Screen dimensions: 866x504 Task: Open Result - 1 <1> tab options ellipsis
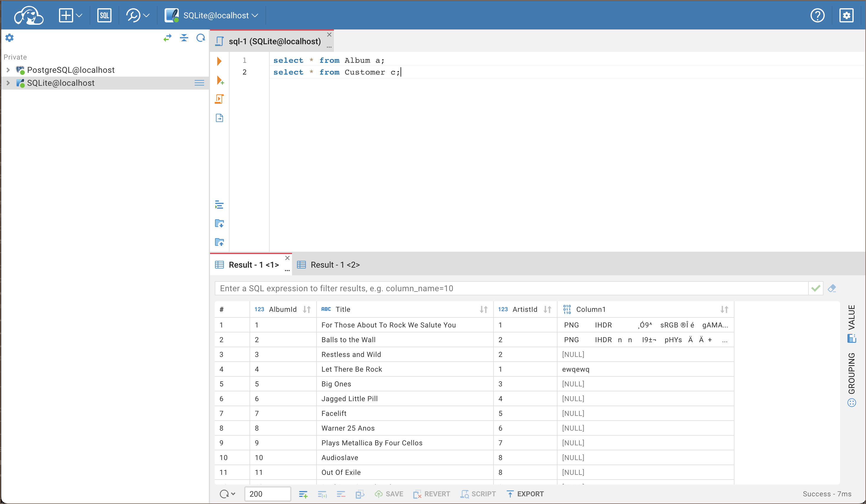point(287,271)
